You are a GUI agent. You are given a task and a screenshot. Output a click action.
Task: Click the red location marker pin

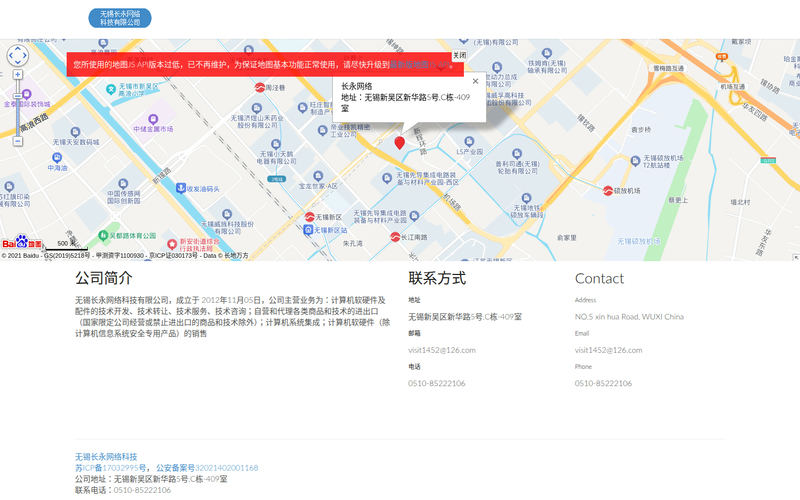pyautogui.click(x=399, y=143)
